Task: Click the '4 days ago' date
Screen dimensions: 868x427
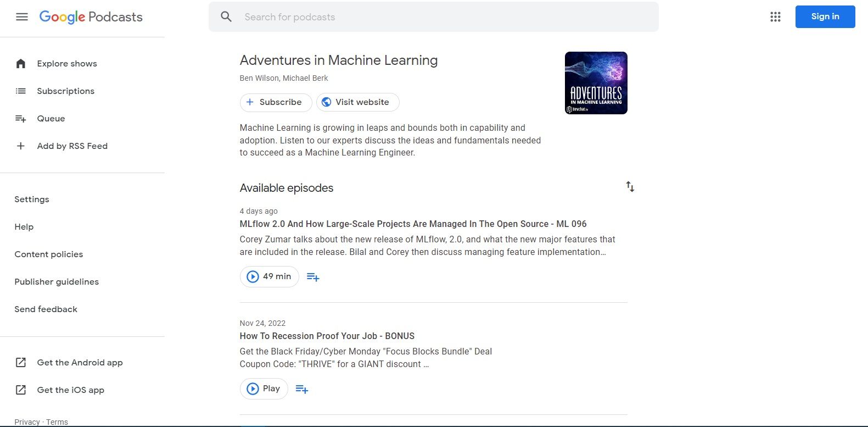Action: point(259,211)
